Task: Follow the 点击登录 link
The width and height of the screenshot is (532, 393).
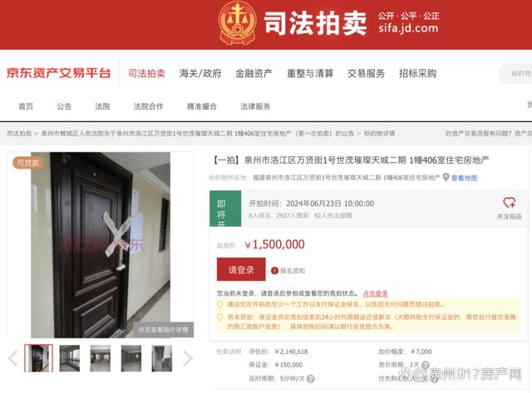Action: coord(375,293)
